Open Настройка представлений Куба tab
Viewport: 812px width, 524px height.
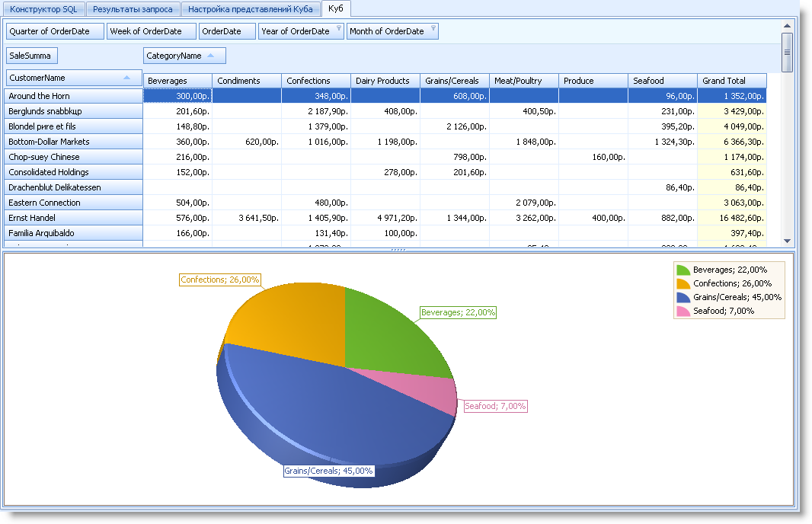250,10
